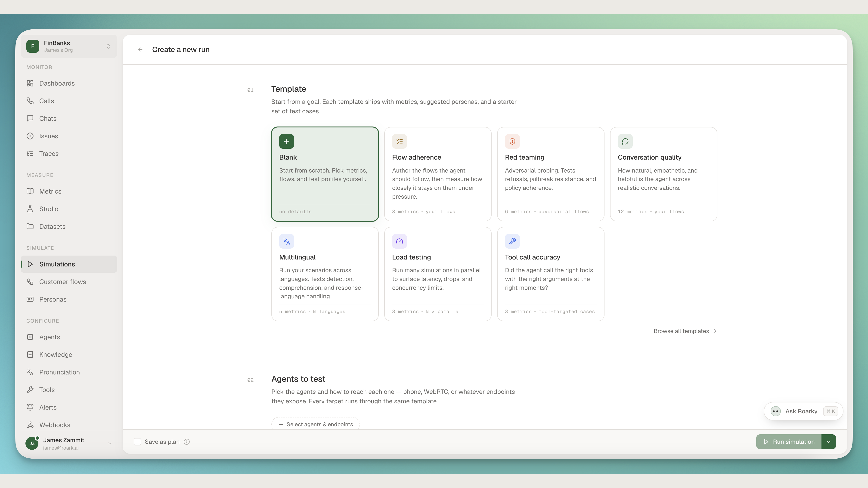Follow the Browse all templates link
This screenshot has height=488, width=868.
[685, 331]
